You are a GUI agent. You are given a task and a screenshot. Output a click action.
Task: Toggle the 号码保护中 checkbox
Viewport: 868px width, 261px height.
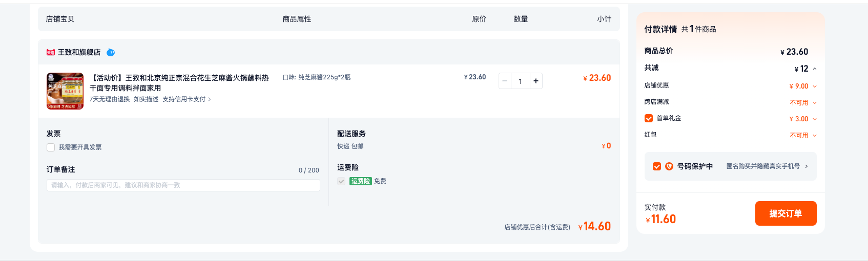pos(657,166)
